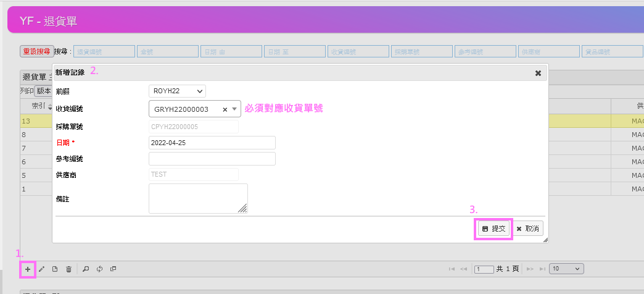This screenshot has width=644, height=294.
Task: Click the magnifier search icon in grid toolbar
Action: pyautogui.click(x=86, y=269)
